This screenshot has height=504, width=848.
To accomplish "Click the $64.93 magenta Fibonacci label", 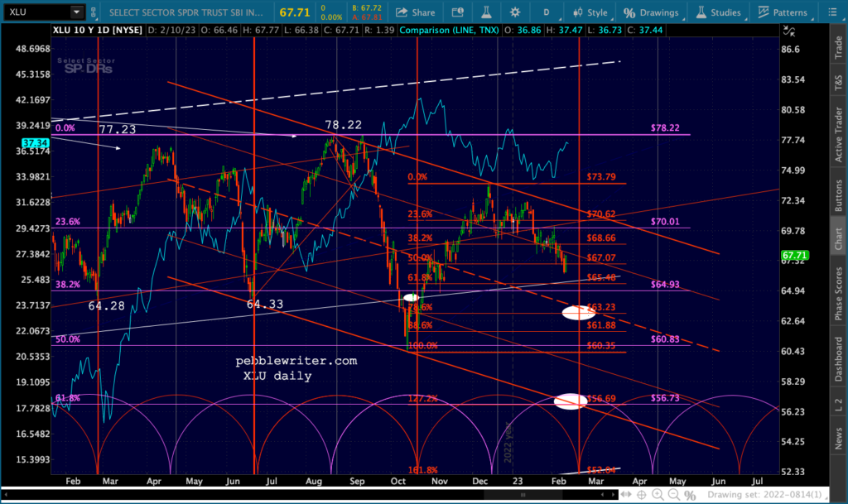I will (x=665, y=284).
